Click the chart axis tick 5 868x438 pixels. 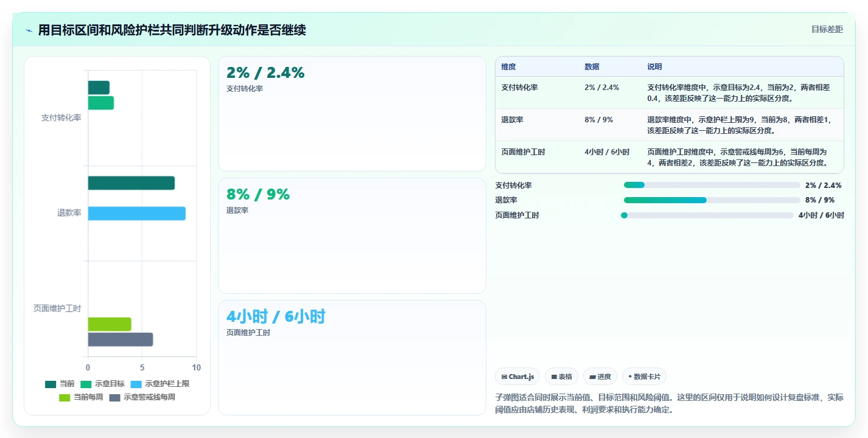142,367
